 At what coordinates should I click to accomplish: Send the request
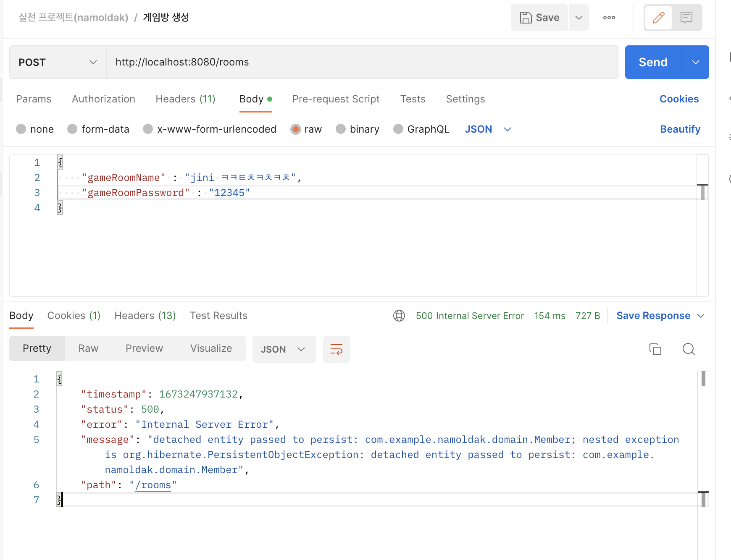653,62
